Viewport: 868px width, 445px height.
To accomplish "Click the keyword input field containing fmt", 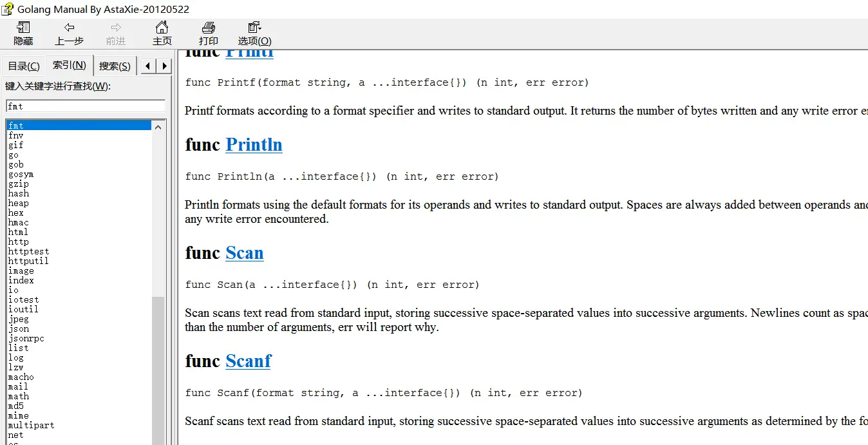I will pos(85,106).
